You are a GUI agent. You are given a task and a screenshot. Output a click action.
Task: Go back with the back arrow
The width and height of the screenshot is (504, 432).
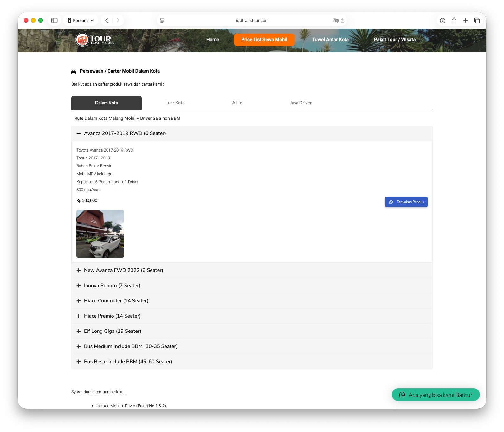tap(107, 20)
